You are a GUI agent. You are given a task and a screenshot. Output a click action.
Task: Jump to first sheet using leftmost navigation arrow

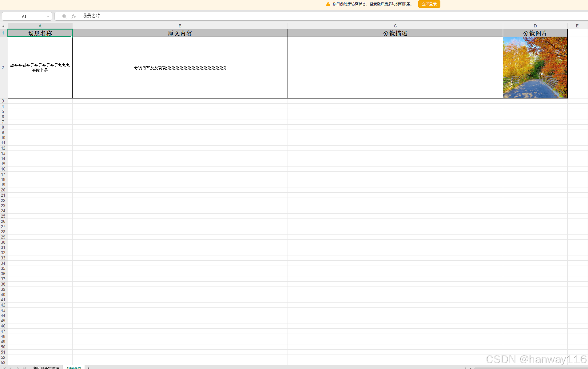(4, 368)
